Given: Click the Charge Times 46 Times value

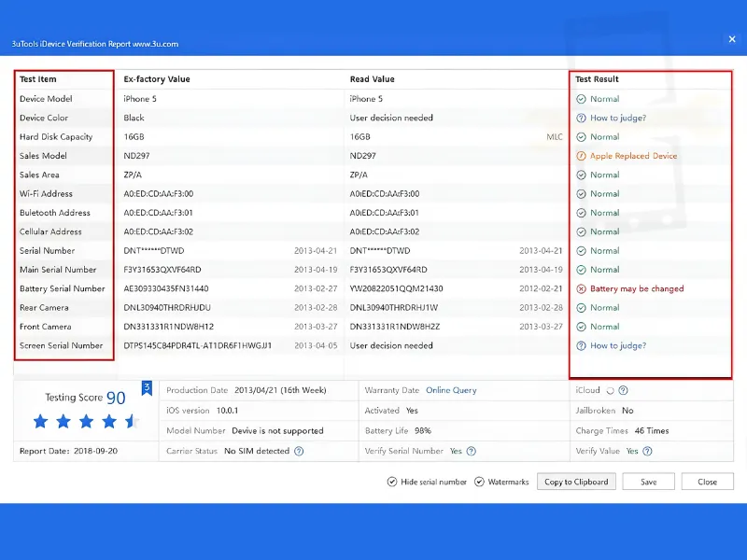Looking at the screenshot, I should (652, 430).
